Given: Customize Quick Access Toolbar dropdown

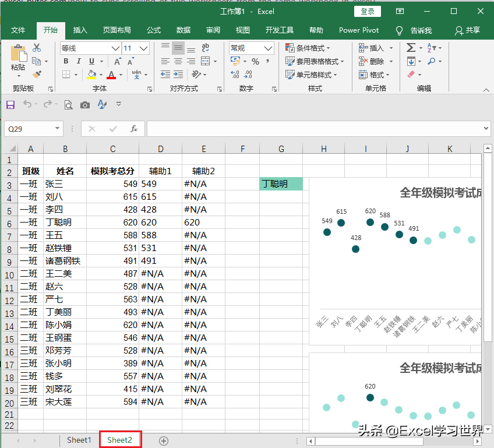Looking at the screenshot, I should pyautogui.click(x=118, y=104).
